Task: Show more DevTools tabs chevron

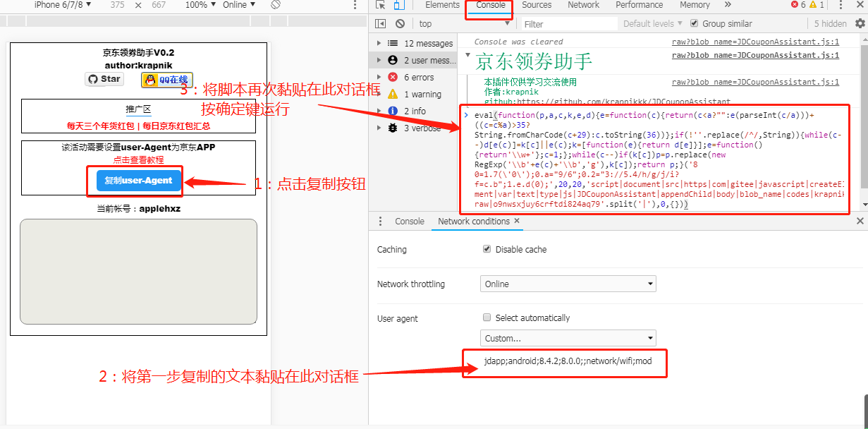Action: 729,5
